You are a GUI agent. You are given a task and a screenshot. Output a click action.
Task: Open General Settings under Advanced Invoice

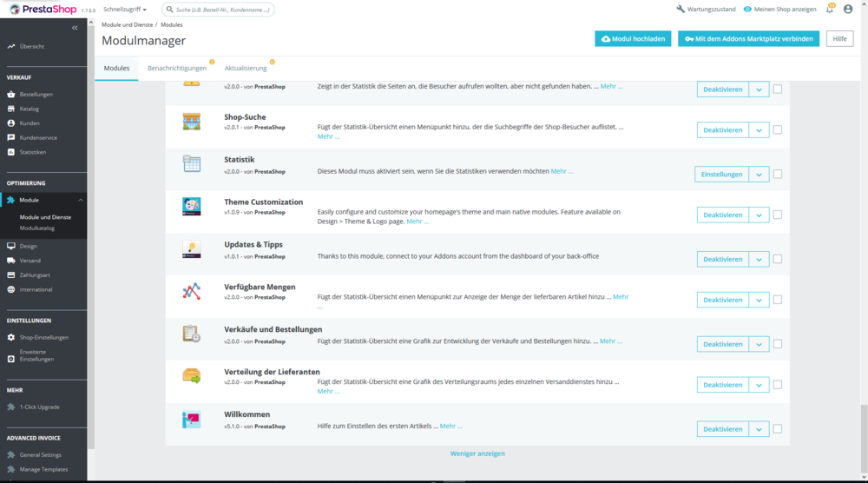[41, 454]
